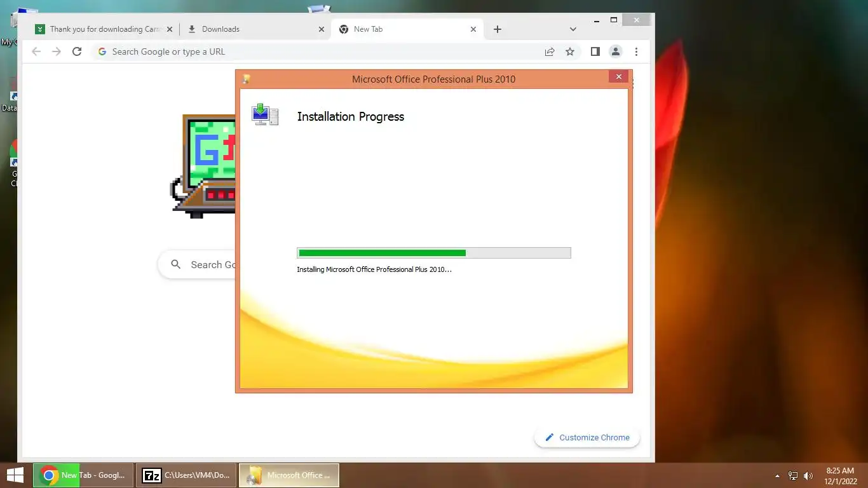Select the New Tab tab
This screenshot has width=868, height=488.
tap(407, 29)
